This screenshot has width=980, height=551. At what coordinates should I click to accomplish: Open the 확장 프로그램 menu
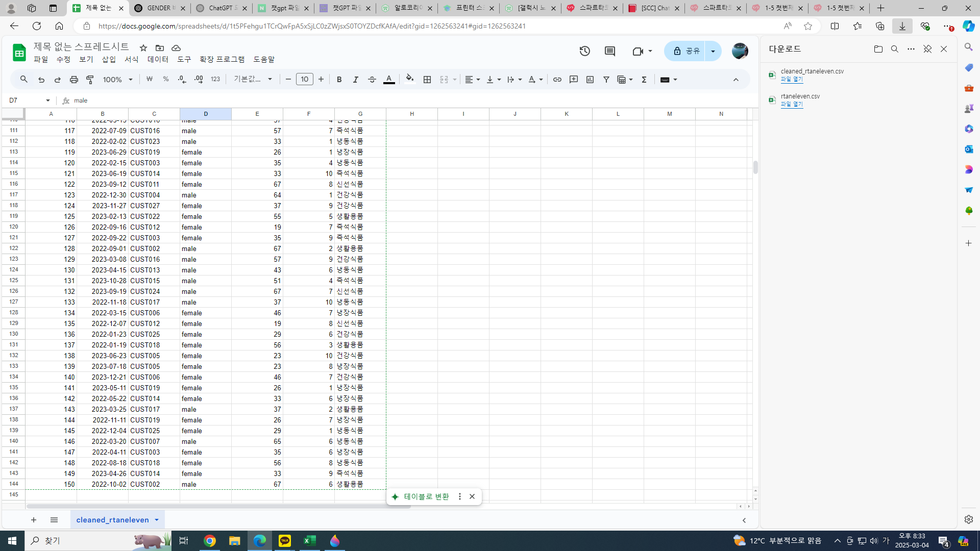pos(222,60)
